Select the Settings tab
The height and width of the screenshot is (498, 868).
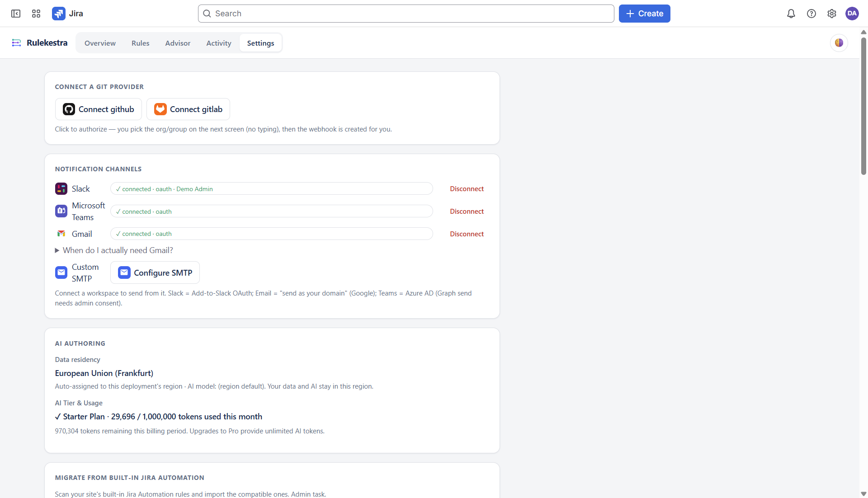tap(260, 43)
